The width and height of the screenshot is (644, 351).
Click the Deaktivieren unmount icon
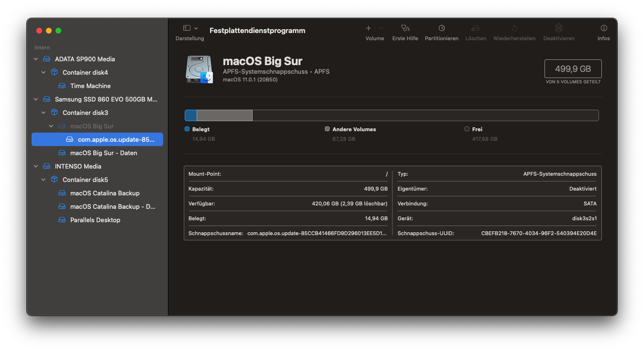tap(558, 28)
